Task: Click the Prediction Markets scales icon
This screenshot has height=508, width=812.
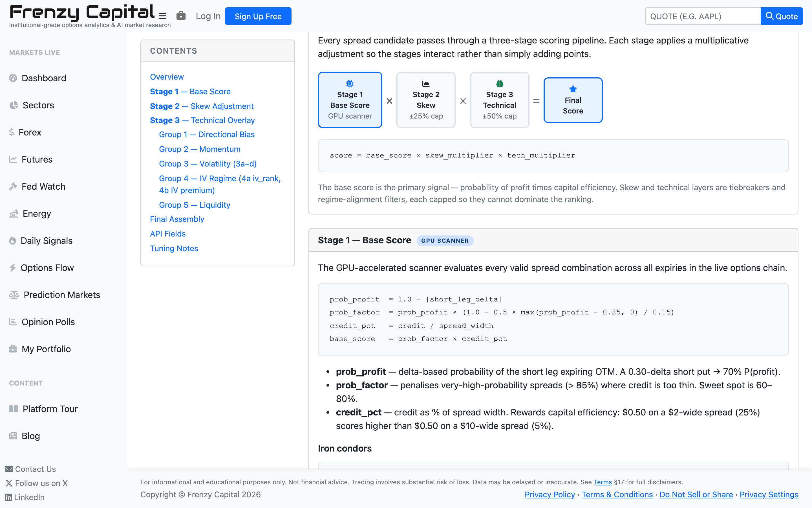Action: pos(14,295)
